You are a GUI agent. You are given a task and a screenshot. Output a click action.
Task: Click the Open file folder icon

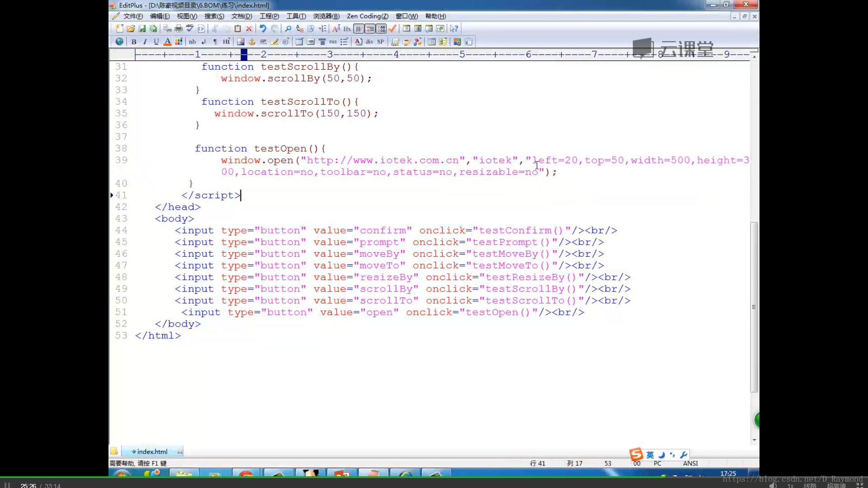point(131,28)
